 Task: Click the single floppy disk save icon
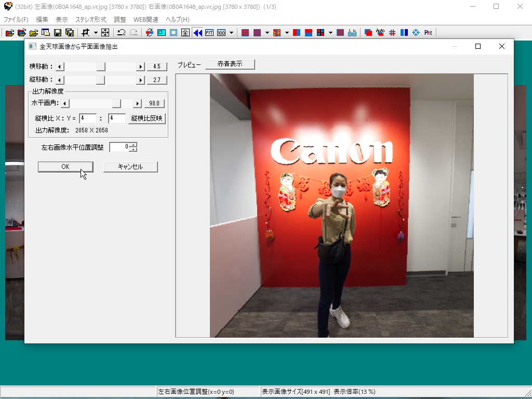tap(58, 33)
